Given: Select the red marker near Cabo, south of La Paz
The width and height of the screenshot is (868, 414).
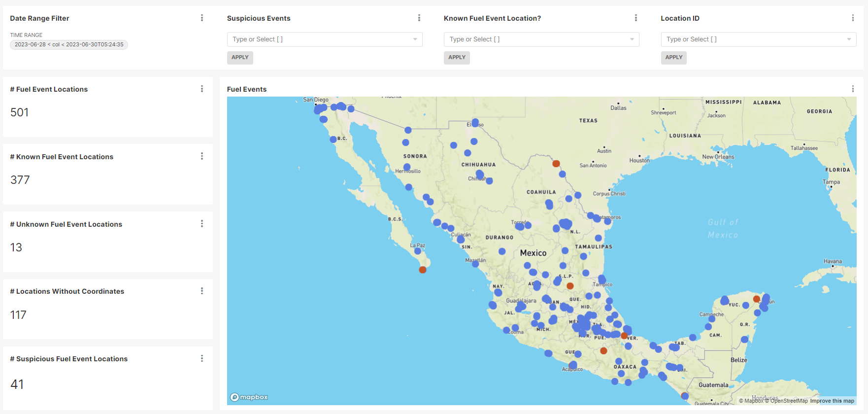Looking at the screenshot, I should (x=423, y=270).
